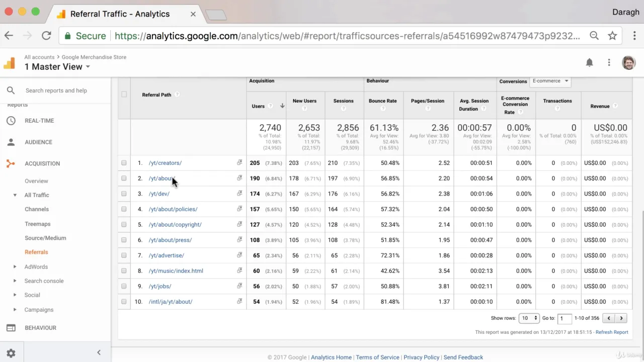Image resolution: width=644 pixels, height=362 pixels.
Task: Bookmark page with the star icon
Action: pyautogui.click(x=612, y=36)
